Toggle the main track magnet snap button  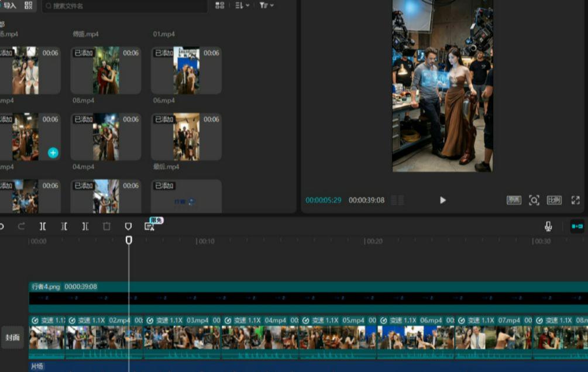coord(577,226)
